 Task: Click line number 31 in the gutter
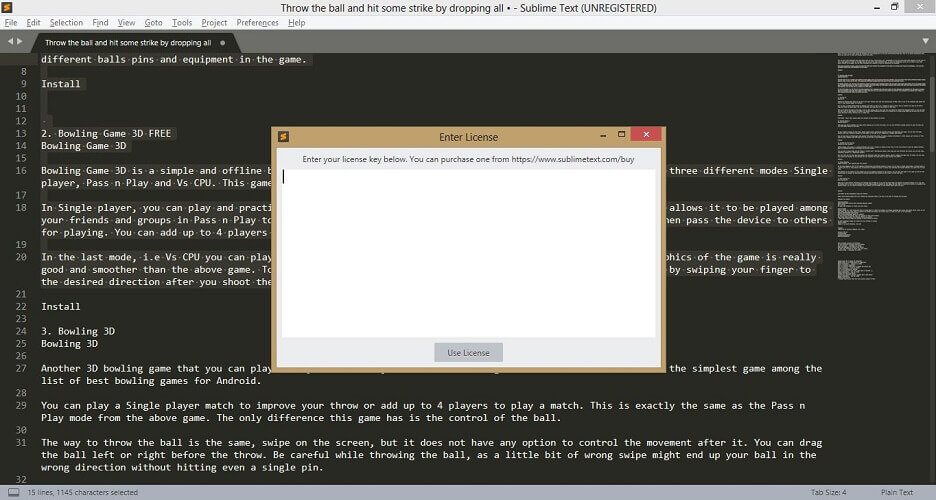pos(21,443)
